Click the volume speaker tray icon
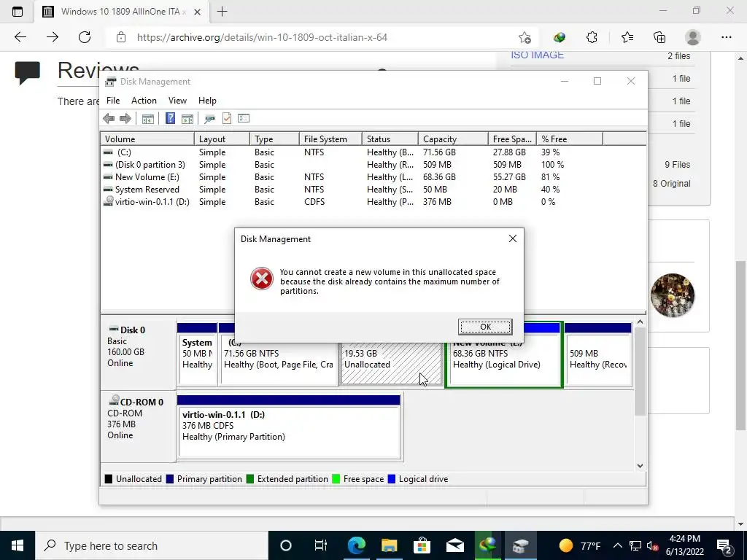The image size is (747, 560). click(653, 545)
